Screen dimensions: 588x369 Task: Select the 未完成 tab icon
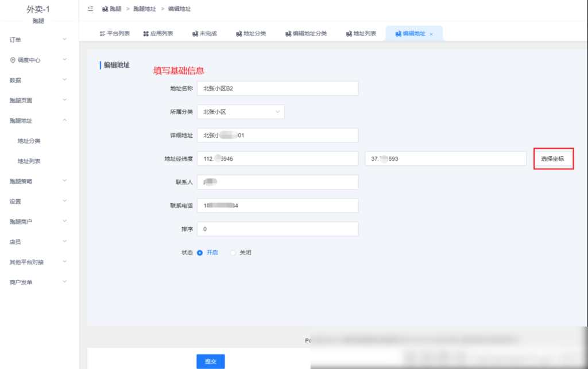pos(194,33)
